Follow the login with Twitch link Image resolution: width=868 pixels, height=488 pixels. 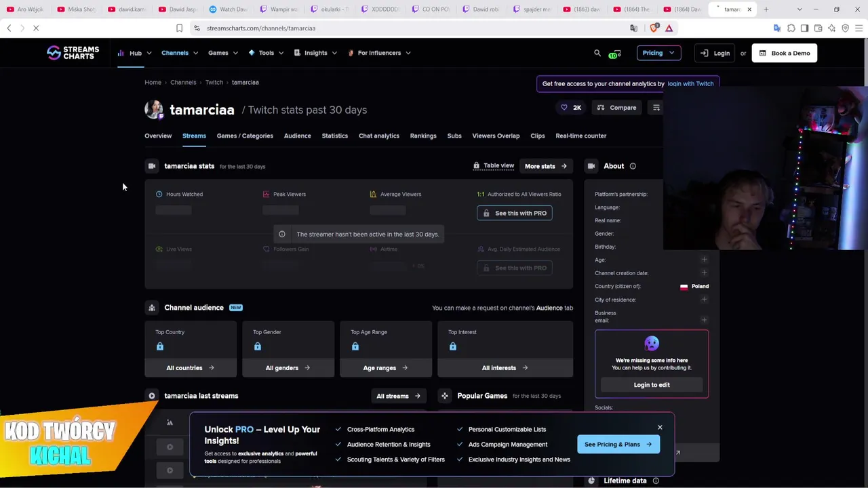coord(690,83)
